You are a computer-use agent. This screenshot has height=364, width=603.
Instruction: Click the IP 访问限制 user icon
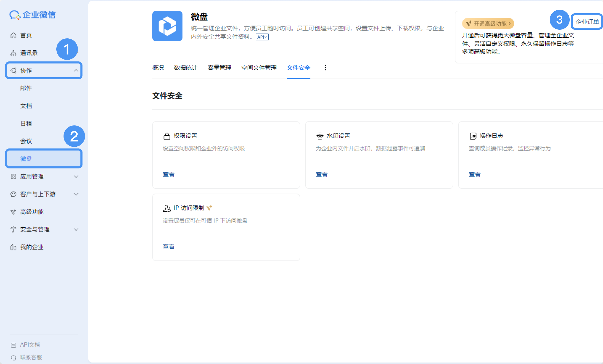click(x=167, y=208)
